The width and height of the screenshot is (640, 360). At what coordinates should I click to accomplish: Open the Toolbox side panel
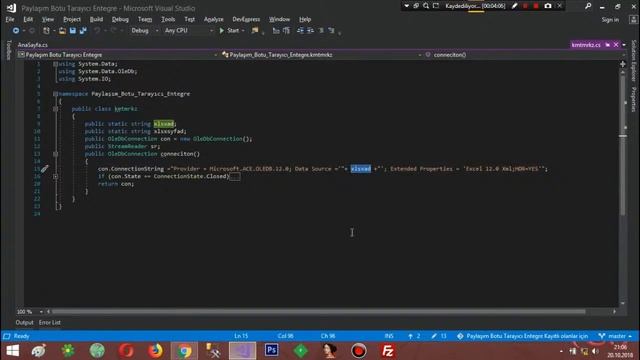click(x=9, y=50)
